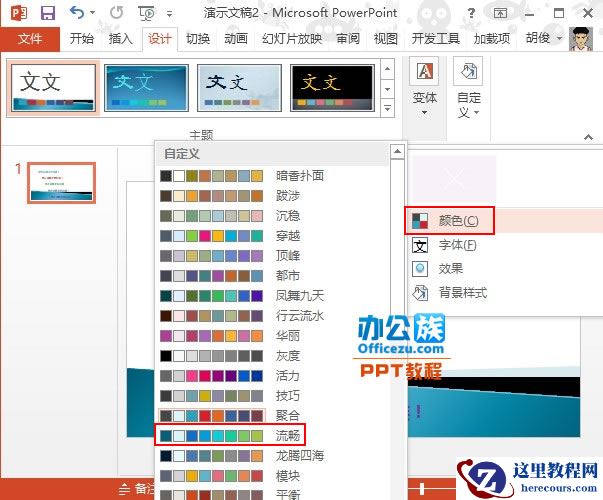Click the 背景样式 background icon
Image resolution: width=603 pixels, height=500 pixels.
pos(420,293)
